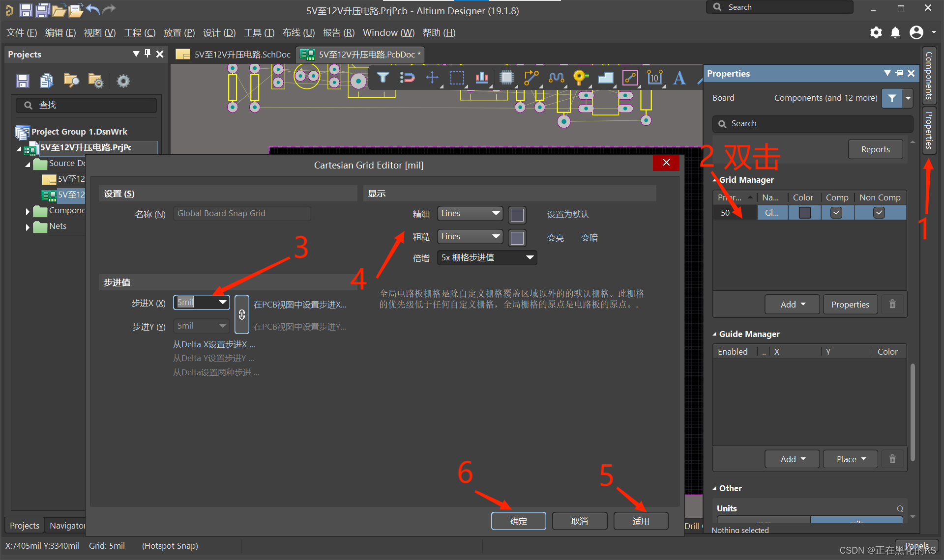This screenshot has height=560, width=944.
Task: Choose the Place String text tool
Action: pos(679,78)
